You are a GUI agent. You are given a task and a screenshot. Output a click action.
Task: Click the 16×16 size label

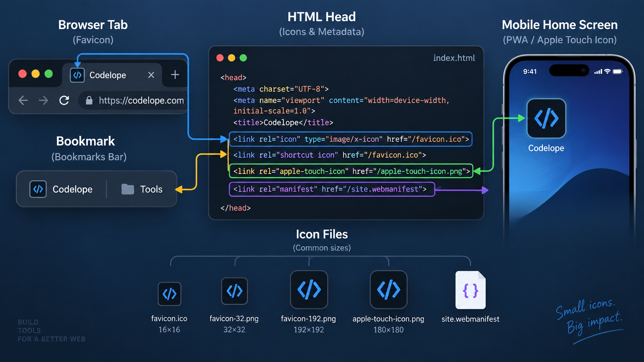tap(169, 330)
